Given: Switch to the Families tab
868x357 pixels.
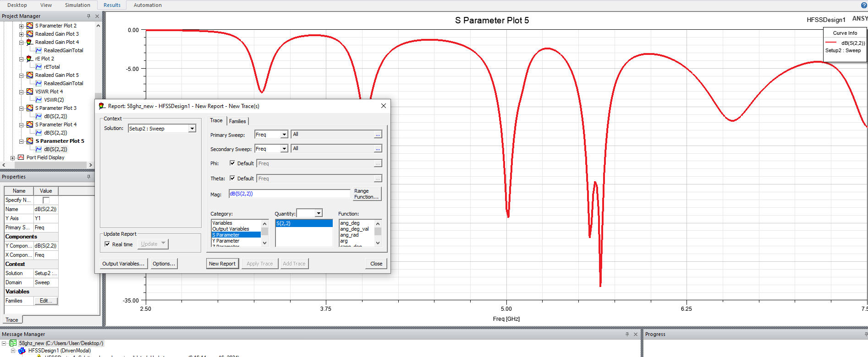Looking at the screenshot, I should (237, 121).
